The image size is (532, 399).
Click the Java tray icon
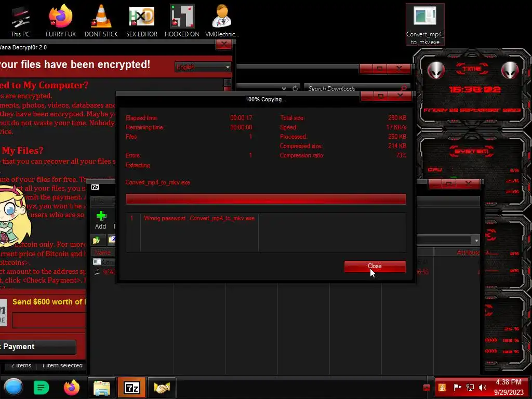point(442,388)
